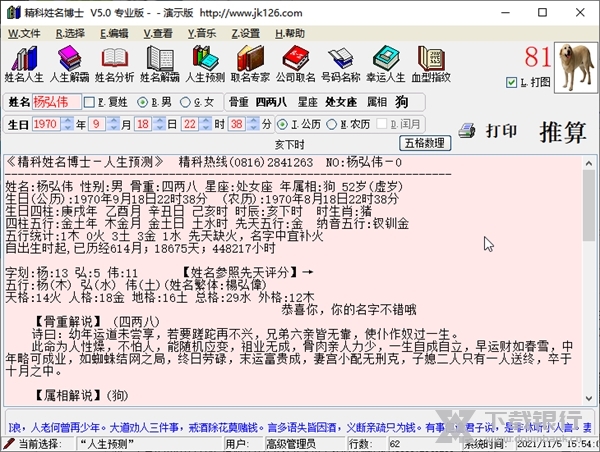Click the 恭喜你，你的名字不错哦 line
Image resolution: width=600 pixels, height=452 pixels.
point(349,309)
